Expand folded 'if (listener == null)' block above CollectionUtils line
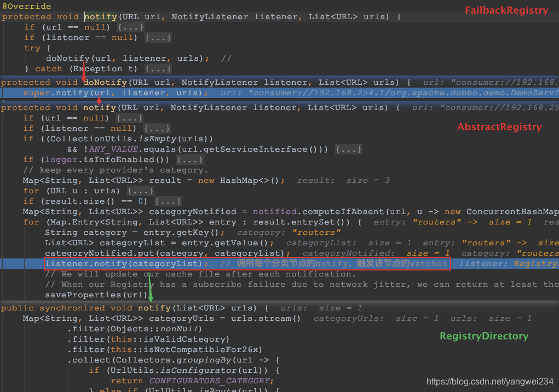 (x=157, y=128)
